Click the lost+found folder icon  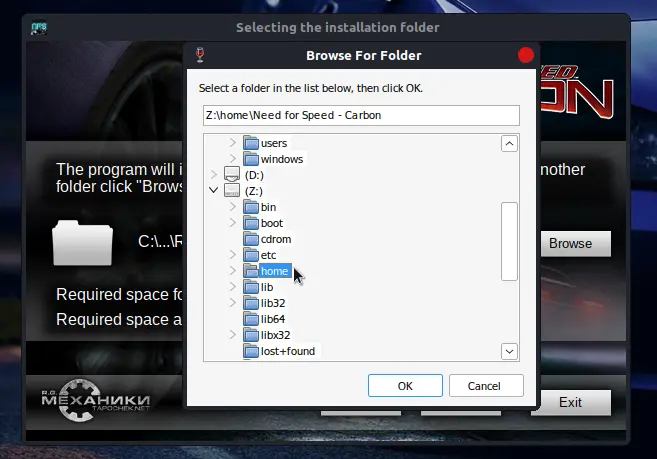pyautogui.click(x=251, y=351)
